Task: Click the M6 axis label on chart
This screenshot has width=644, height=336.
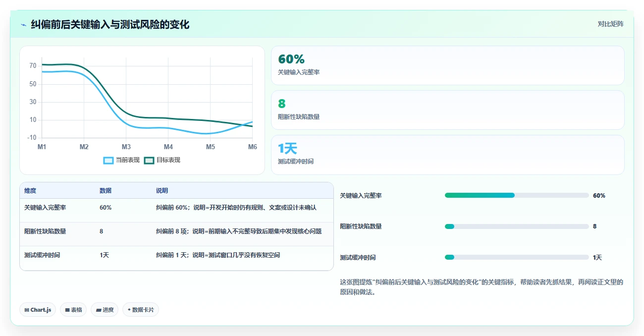Action: coord(253,147)
